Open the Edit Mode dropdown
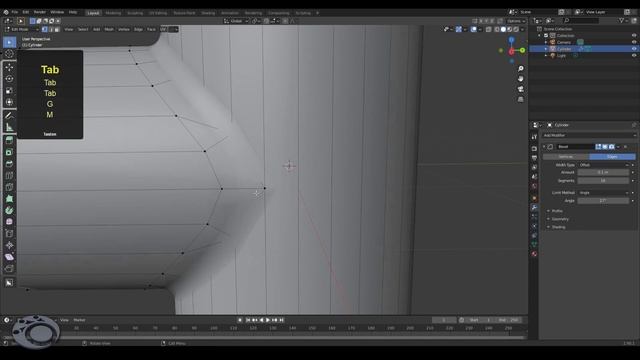The image size is (640, 360). click(x=22, y=29)
